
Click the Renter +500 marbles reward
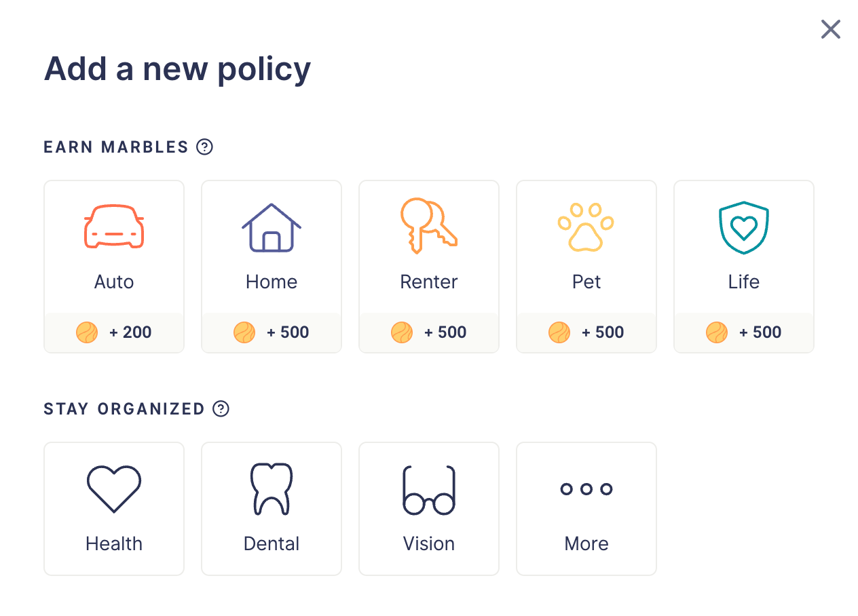429,332
